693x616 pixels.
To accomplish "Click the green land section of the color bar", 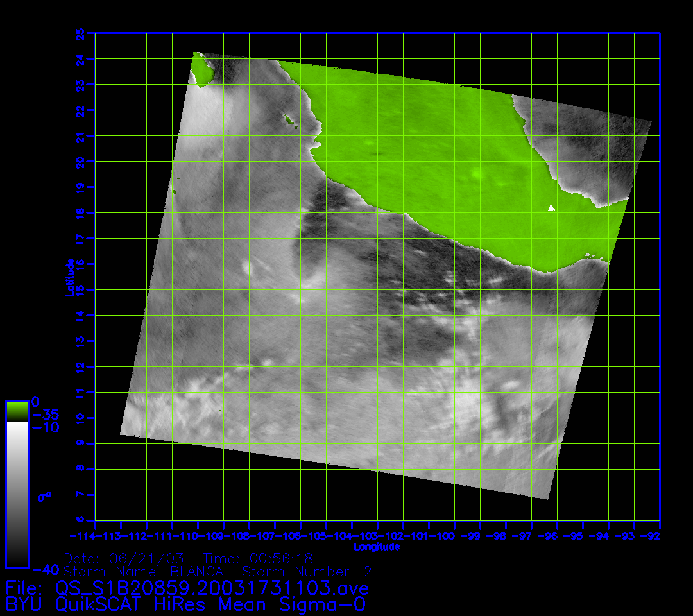I will (17, 411).
